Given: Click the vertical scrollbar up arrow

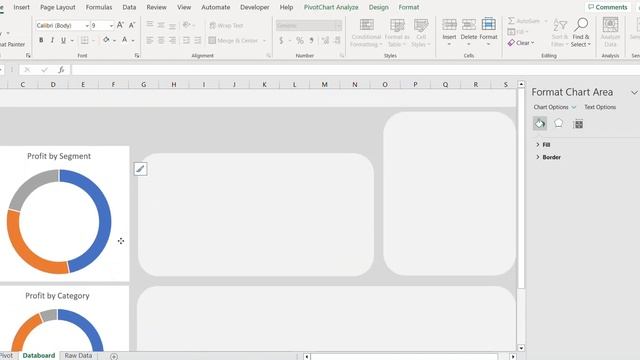Looking at the screenshot, I should pos(521,84).
